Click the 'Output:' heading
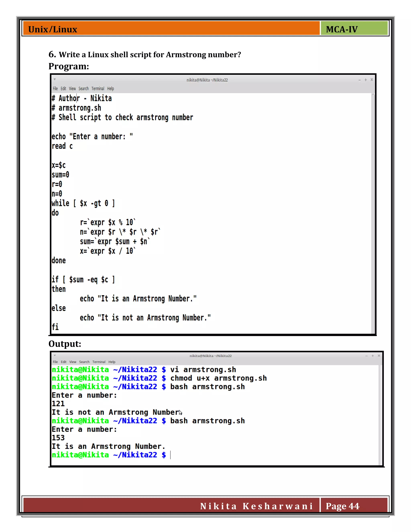Screen dimensions: 411x532 click(65, 344)
